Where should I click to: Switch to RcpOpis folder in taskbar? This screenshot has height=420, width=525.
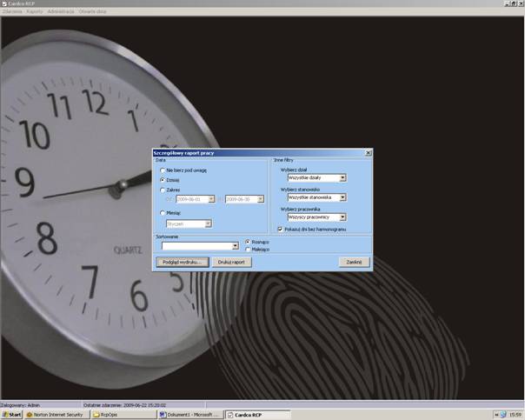124,415
